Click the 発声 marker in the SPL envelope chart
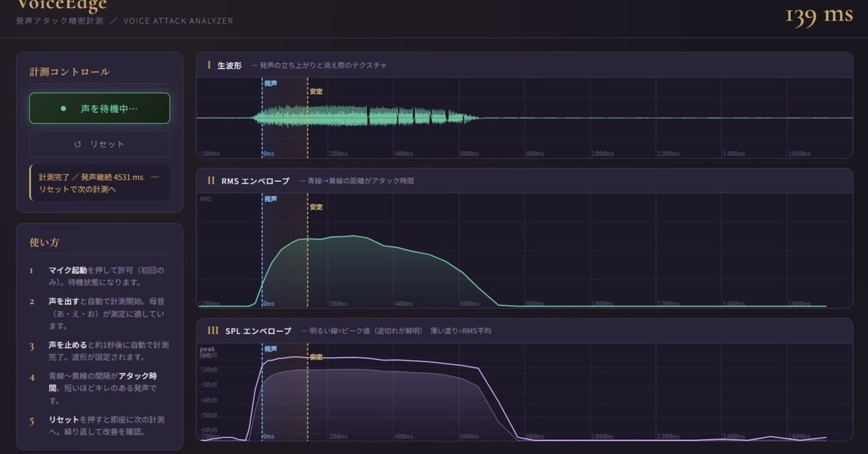 (271, 349)
